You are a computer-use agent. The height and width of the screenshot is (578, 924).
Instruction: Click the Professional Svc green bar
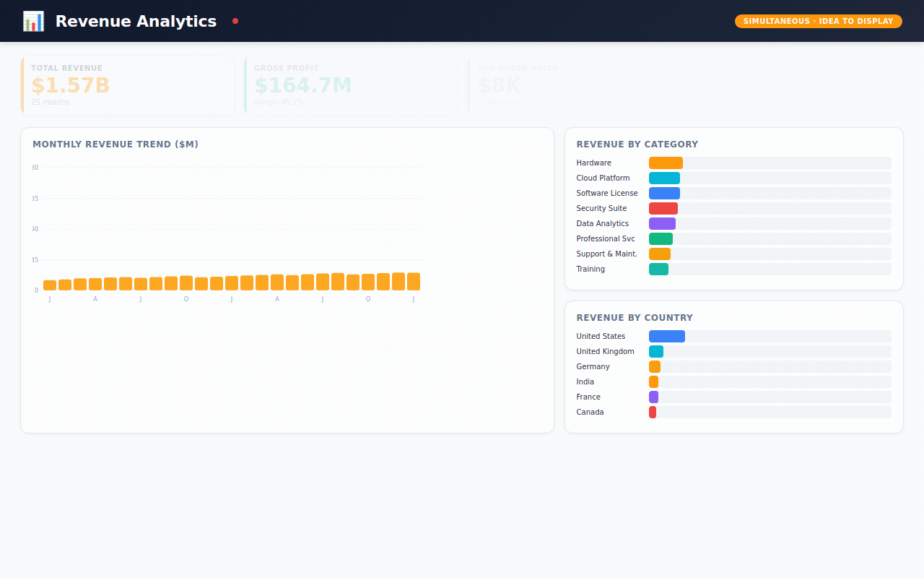click(661, 239)
